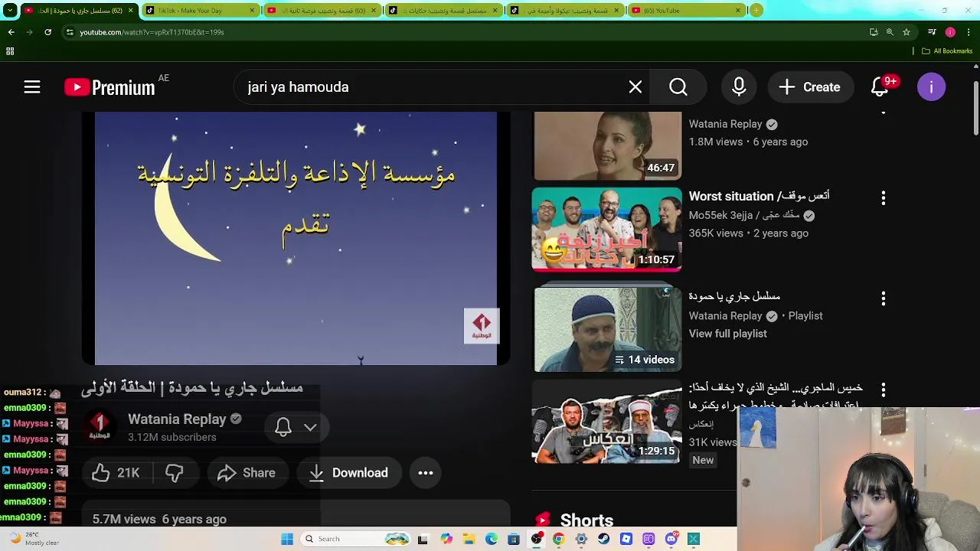
Task: Expand the subscription notification dropdown chevron
Action: point(310,427)
